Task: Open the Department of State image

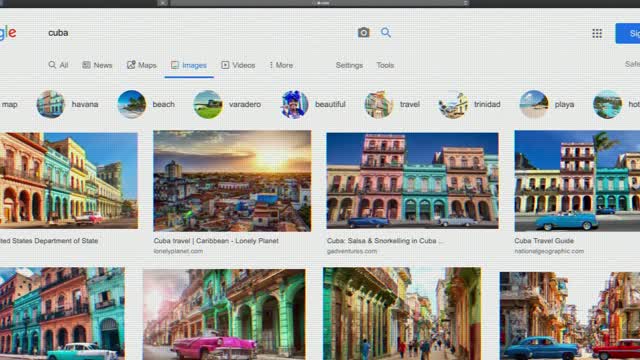Action: coord(69,180)
